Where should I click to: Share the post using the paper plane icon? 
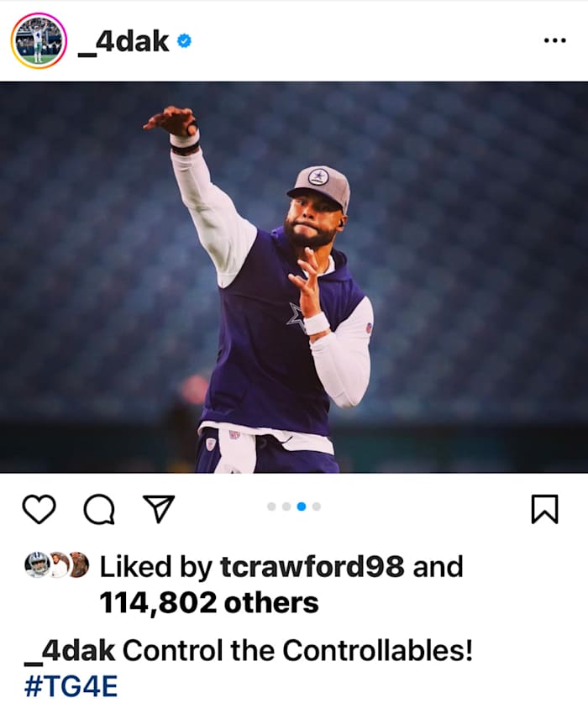coord(158,507)
